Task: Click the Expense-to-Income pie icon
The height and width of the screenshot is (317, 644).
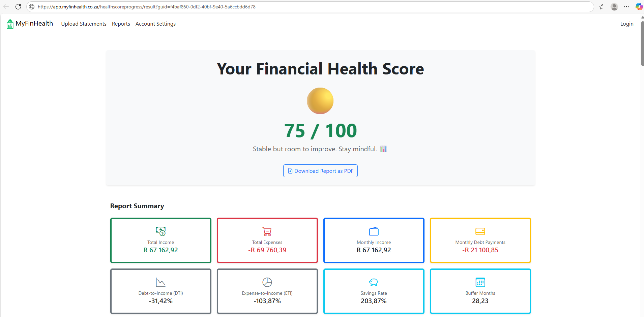Action: click(267, 282)
